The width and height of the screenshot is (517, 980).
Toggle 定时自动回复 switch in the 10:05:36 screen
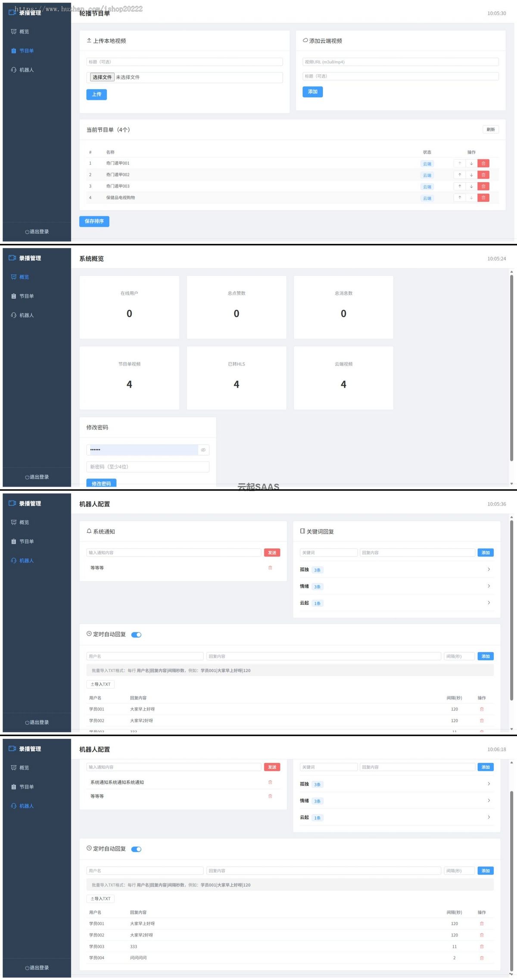[x=136, y=635]
